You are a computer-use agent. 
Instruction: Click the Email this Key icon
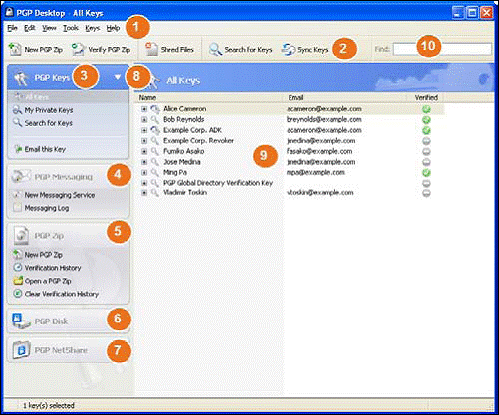tap(18, 149)
